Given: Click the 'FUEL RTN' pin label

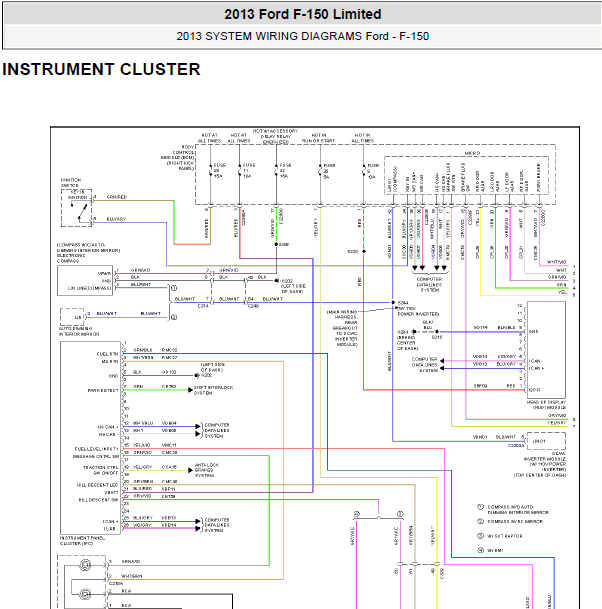Looking at the screenshot, I should tap(107, 354).
